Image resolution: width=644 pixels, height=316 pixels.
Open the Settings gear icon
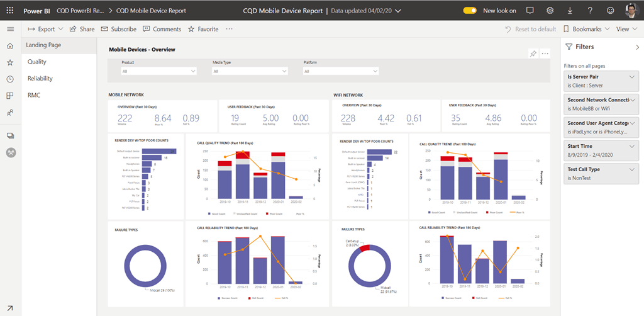[550, 11]
